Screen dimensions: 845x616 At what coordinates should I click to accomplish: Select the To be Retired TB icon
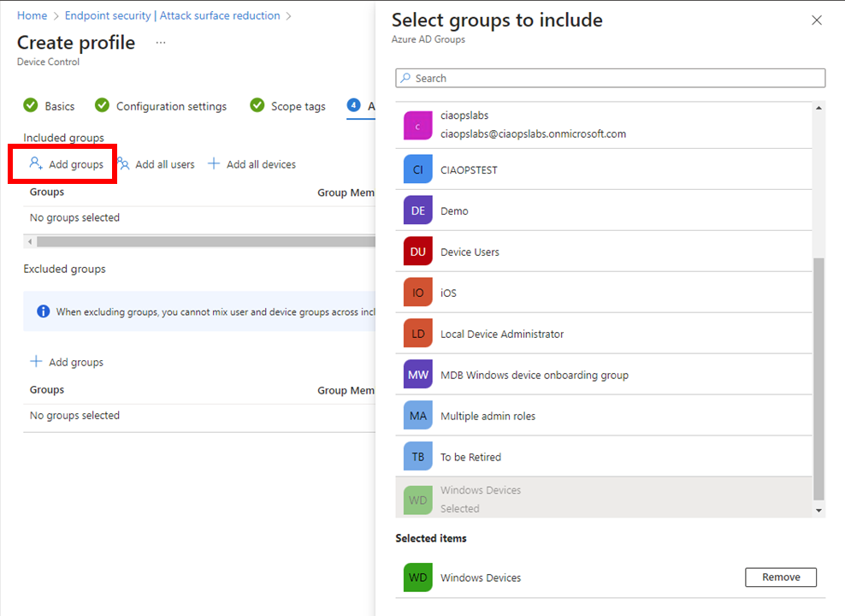pyautogui.click(x=418, y=457)
